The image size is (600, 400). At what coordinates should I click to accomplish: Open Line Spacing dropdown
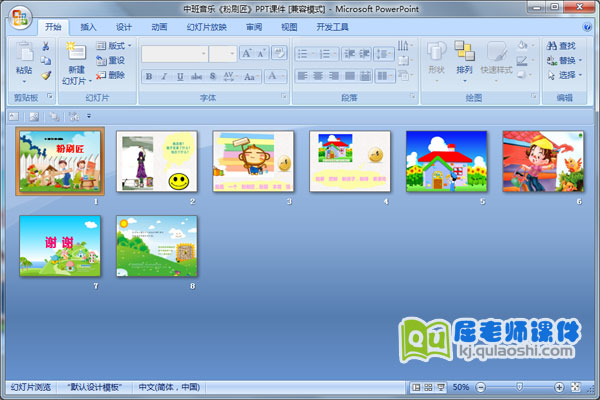point(384,54)
